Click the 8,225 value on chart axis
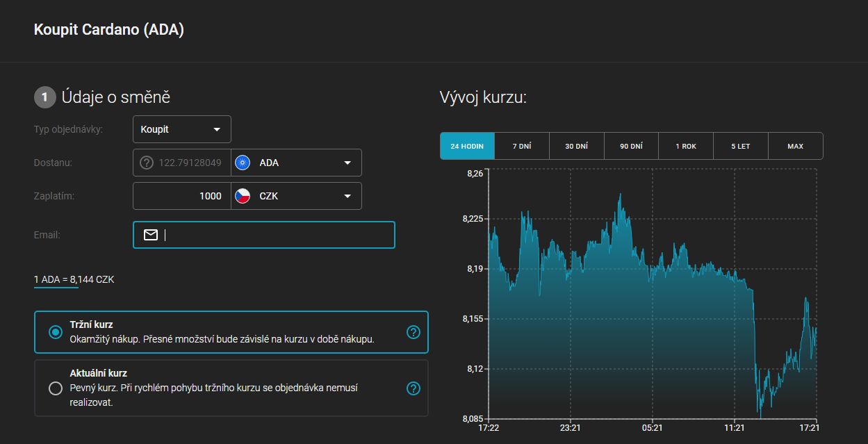 tap(473, 218)
